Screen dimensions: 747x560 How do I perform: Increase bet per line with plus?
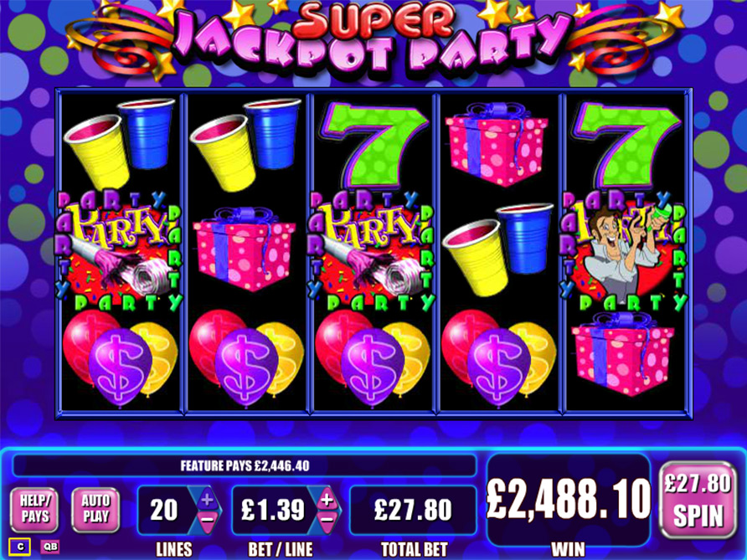tap(327, 499)
